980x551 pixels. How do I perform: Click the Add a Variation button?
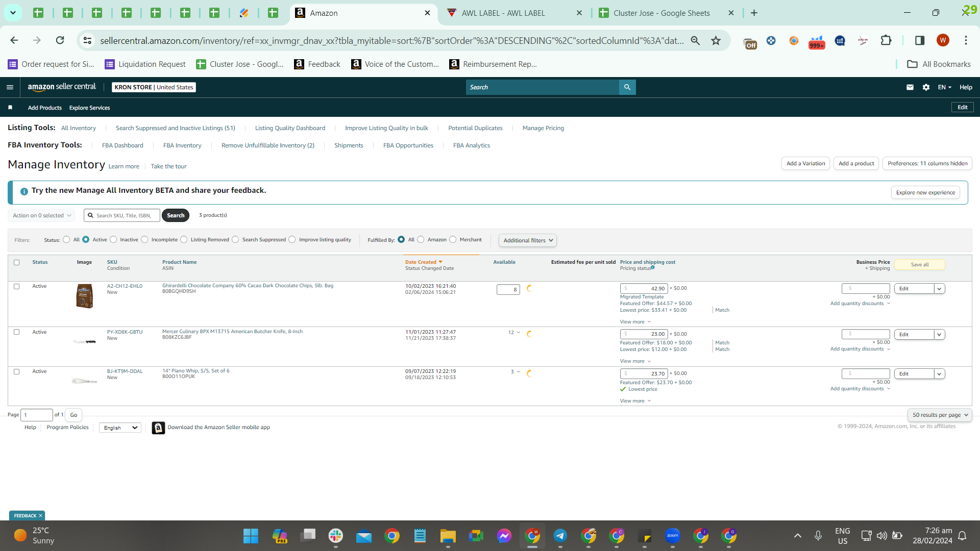coord(805,163)
